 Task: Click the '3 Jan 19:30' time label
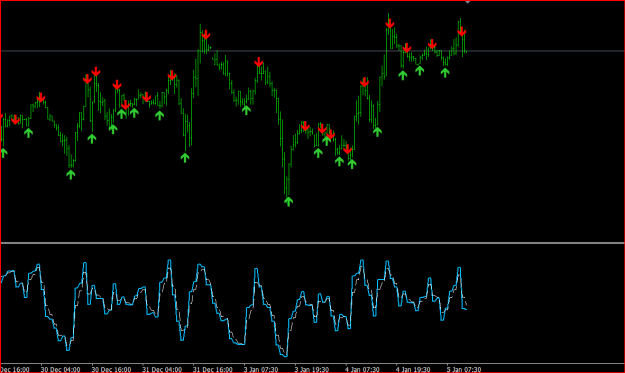click(312, 369)
